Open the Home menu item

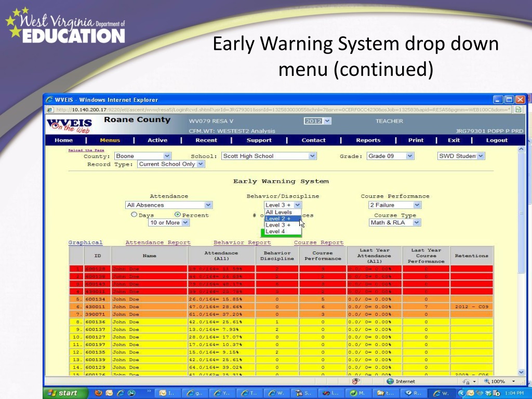point(64,140)
